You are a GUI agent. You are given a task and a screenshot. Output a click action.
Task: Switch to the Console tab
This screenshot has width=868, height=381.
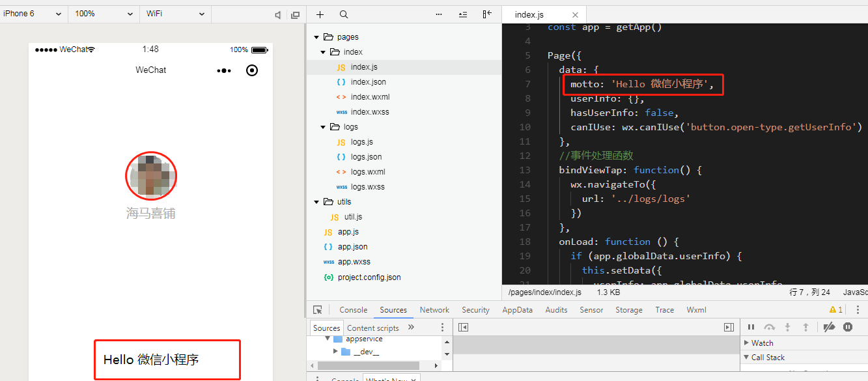coord(354,310)
